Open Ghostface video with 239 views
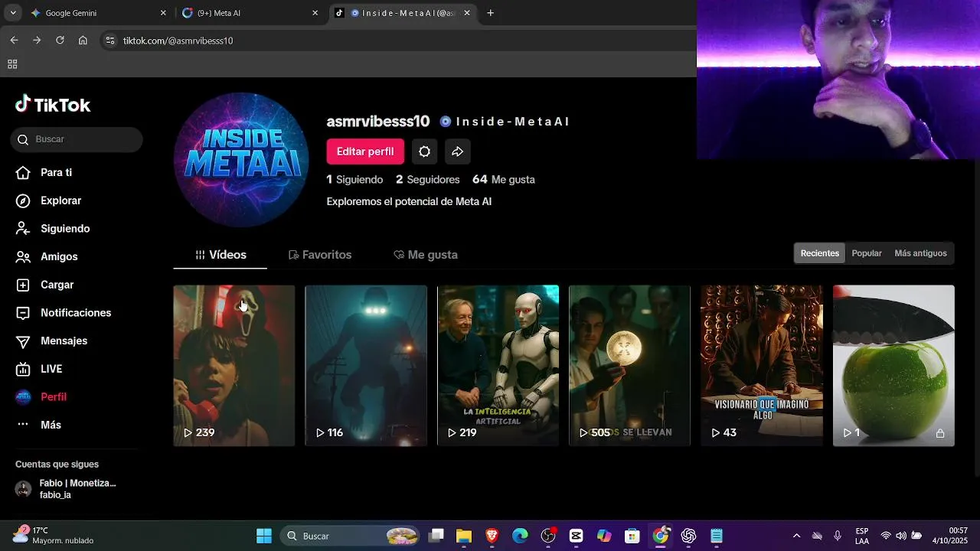Screen dimensions: 980x551 coord(234,366)
